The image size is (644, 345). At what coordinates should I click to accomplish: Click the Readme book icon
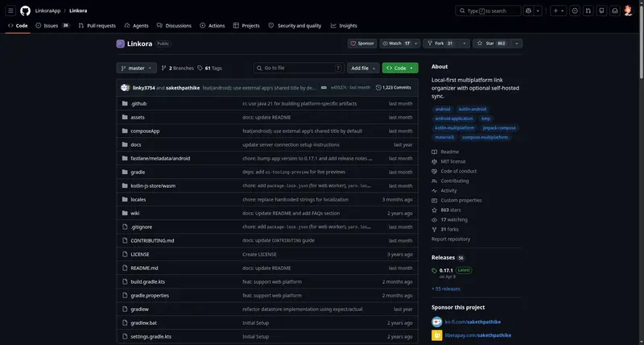[434, 152]
